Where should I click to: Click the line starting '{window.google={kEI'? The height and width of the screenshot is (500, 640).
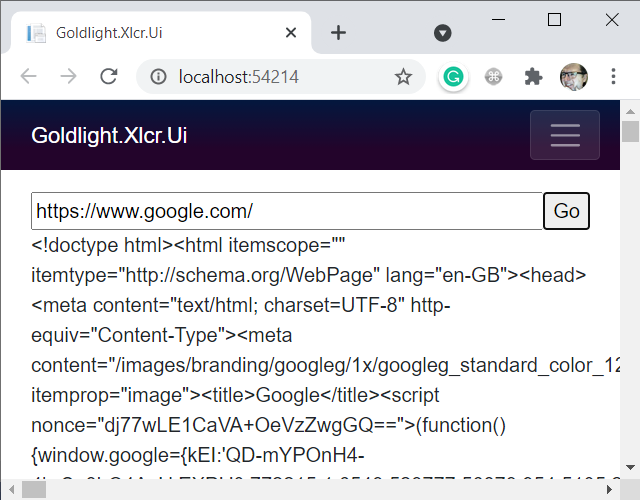[198, 455]
